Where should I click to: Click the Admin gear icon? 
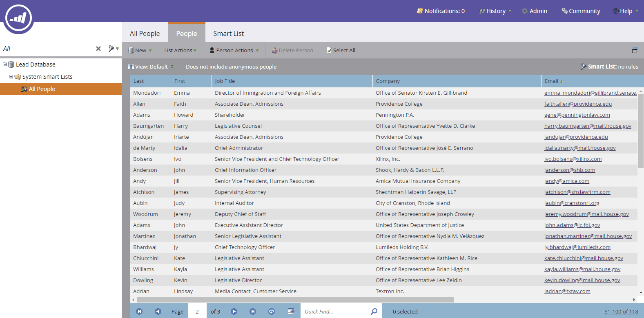click(x=525, y=11)
